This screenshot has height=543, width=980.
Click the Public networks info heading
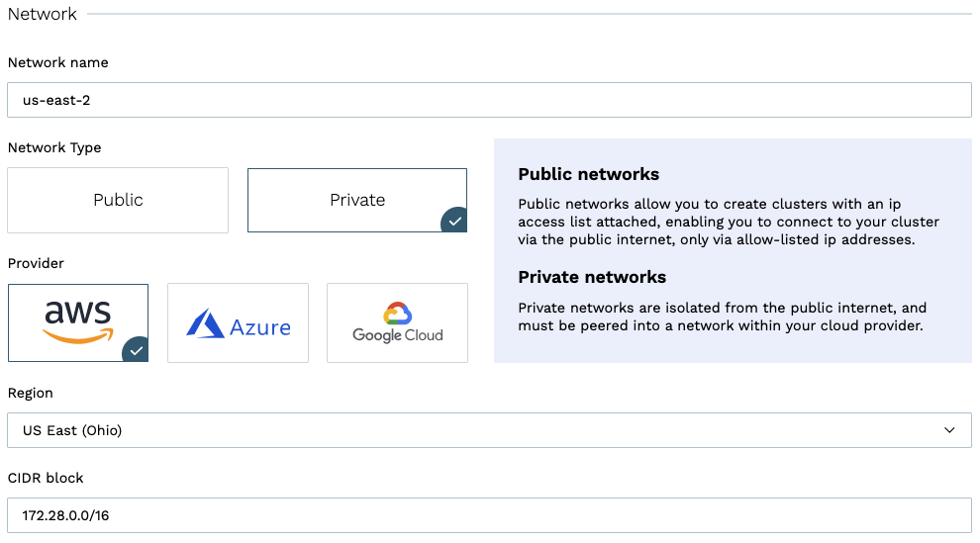click(x=588, y=174)
